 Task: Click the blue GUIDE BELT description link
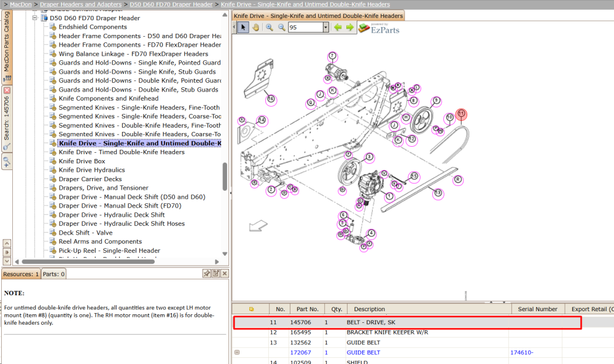point(363,353)
